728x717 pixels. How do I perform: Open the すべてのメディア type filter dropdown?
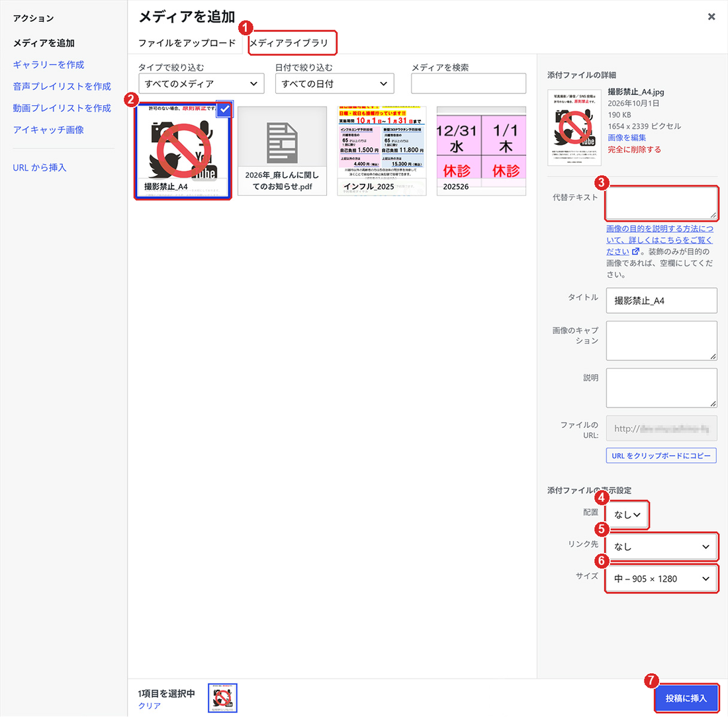(x=201, y=83)
